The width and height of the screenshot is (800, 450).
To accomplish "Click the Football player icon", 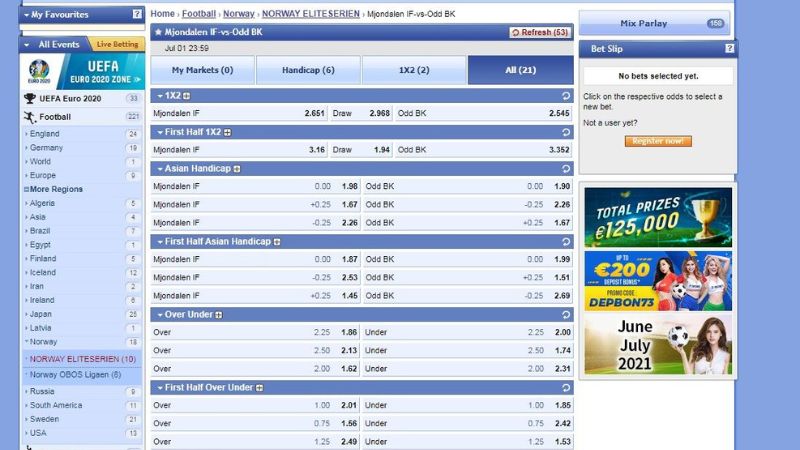I will pyautogui.click(x=30, y=117).
